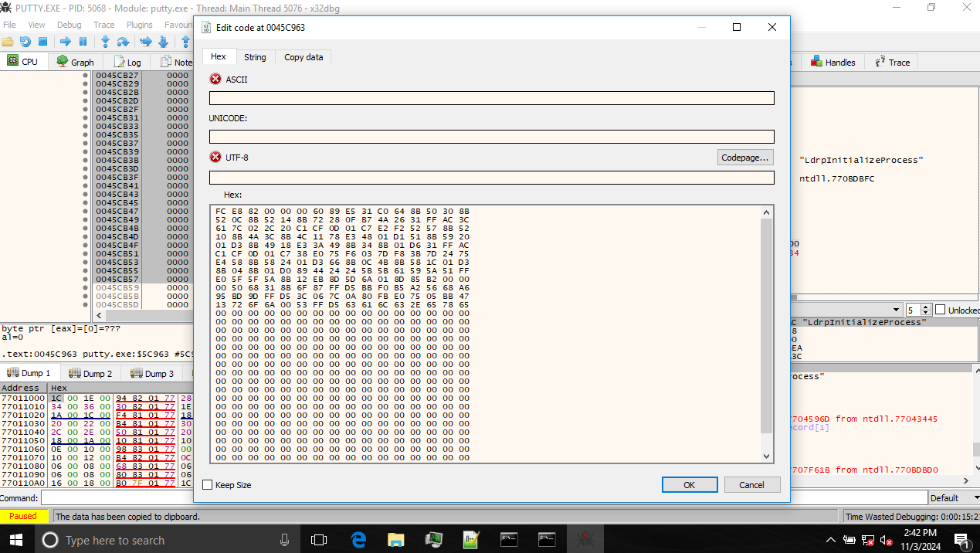Open the Handles tab in x32dbg
The image size is (980, 553).
click(x=832, y=62)
